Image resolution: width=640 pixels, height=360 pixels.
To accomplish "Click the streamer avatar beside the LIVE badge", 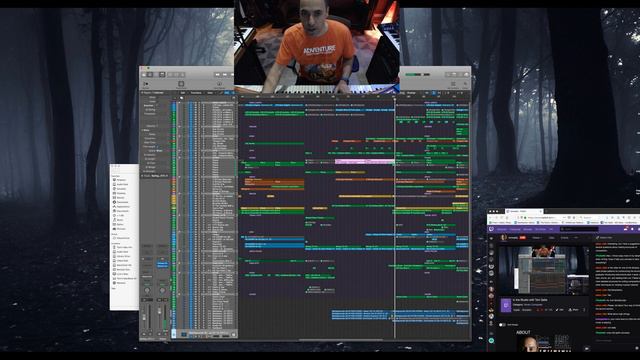I will 503,237.
